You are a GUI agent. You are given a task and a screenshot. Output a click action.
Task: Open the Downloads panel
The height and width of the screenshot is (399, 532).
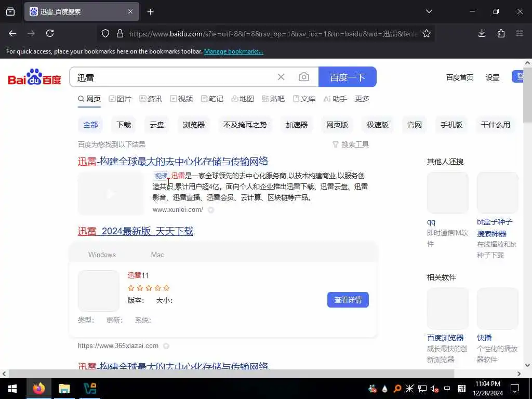[x=482, y=33]
